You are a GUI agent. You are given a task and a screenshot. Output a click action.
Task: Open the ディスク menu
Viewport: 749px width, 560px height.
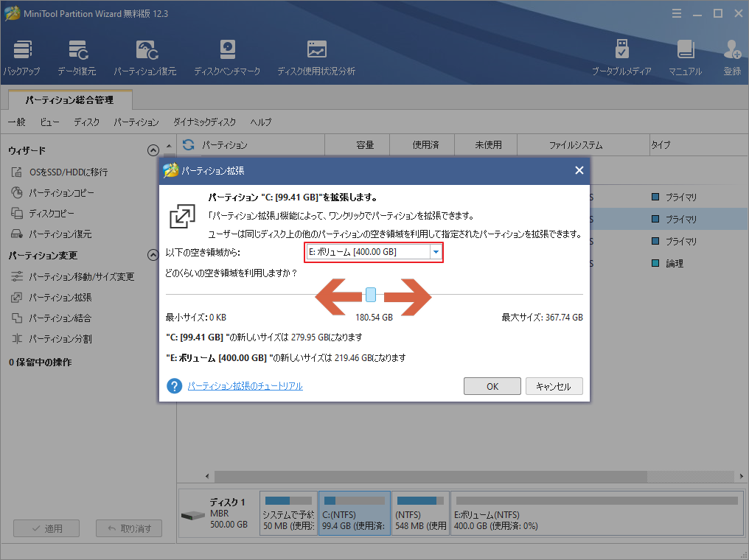coord(86,122)
